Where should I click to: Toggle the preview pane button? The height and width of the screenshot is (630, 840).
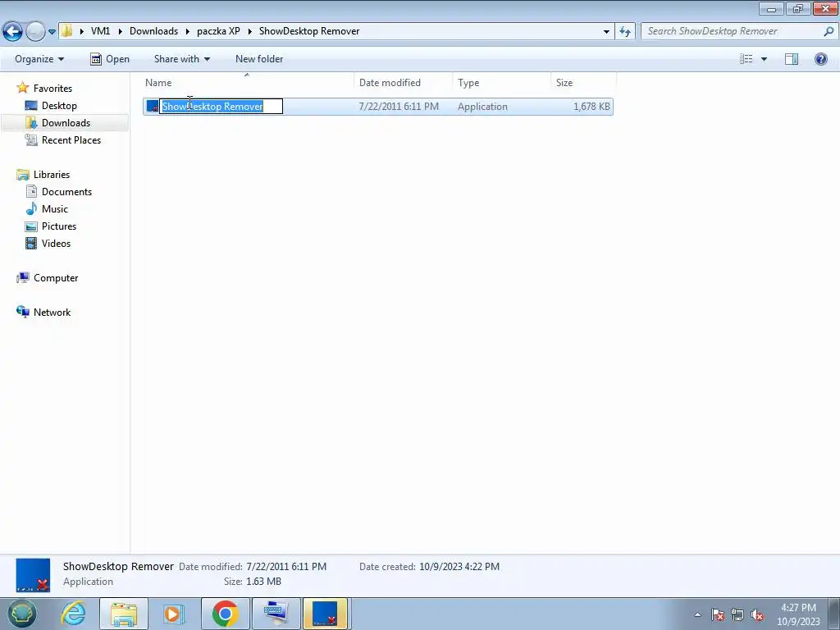point(792,59)
